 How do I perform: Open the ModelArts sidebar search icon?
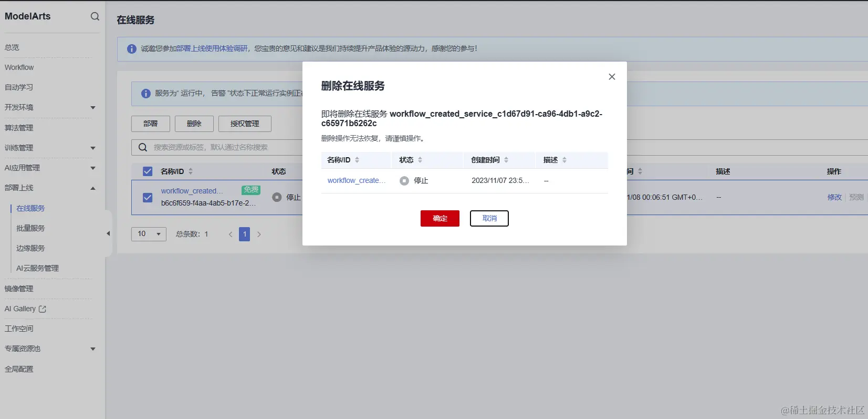point(95,16)
